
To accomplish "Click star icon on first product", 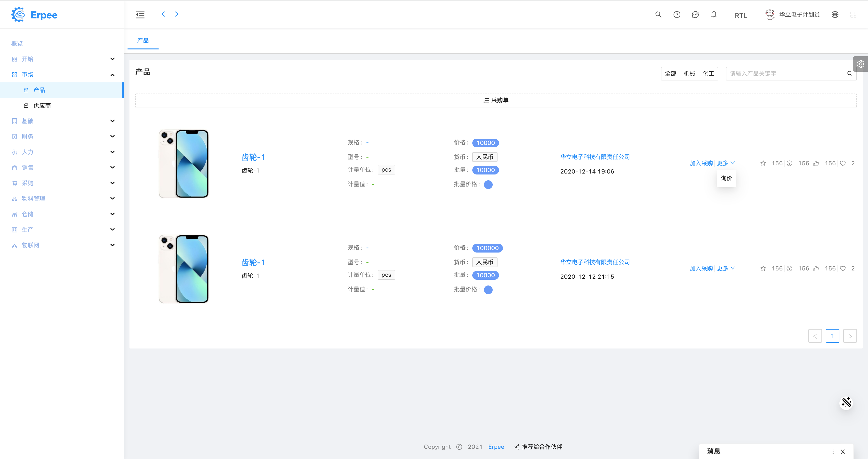I will (x=763, y=163).
